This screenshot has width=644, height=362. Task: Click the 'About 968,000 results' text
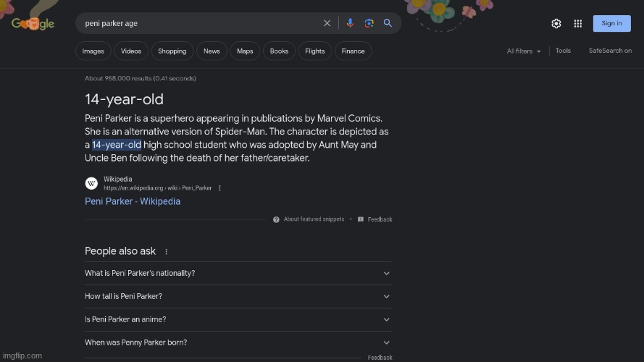(x=140, y=78)
